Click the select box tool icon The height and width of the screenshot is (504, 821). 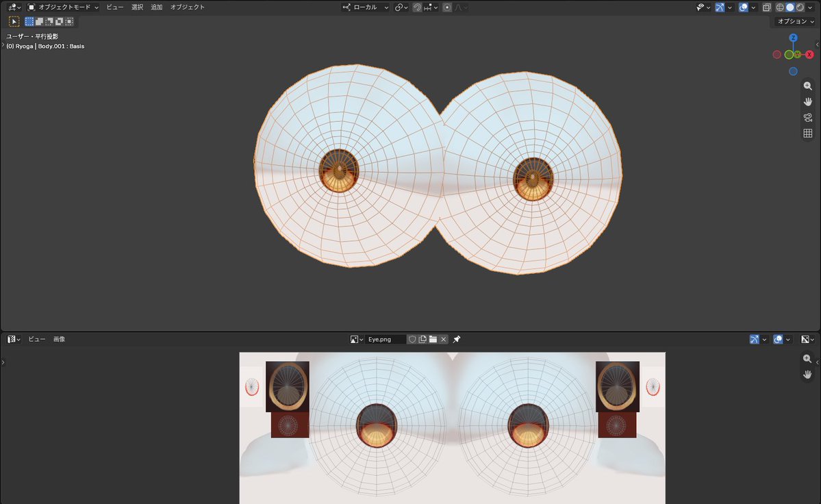[14, 21]
